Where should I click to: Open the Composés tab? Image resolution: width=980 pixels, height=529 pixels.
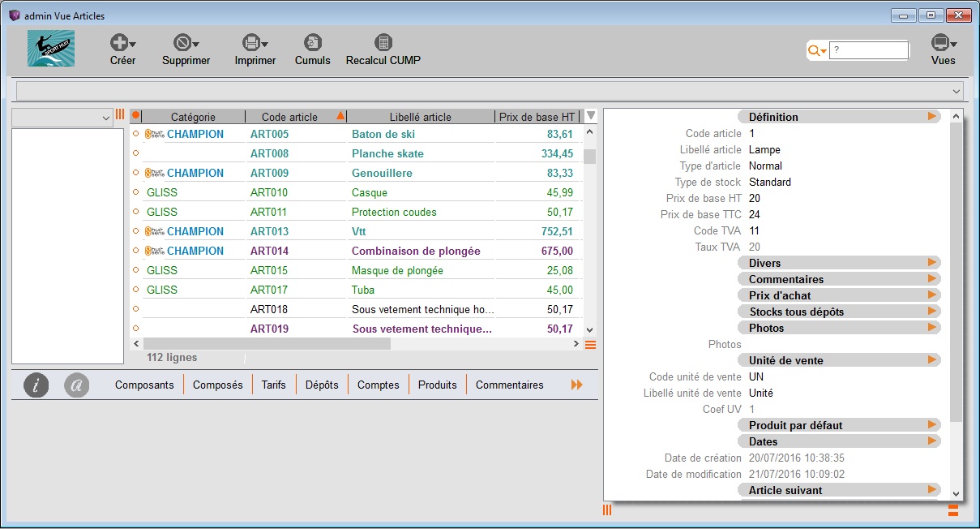tap(218, 385)
